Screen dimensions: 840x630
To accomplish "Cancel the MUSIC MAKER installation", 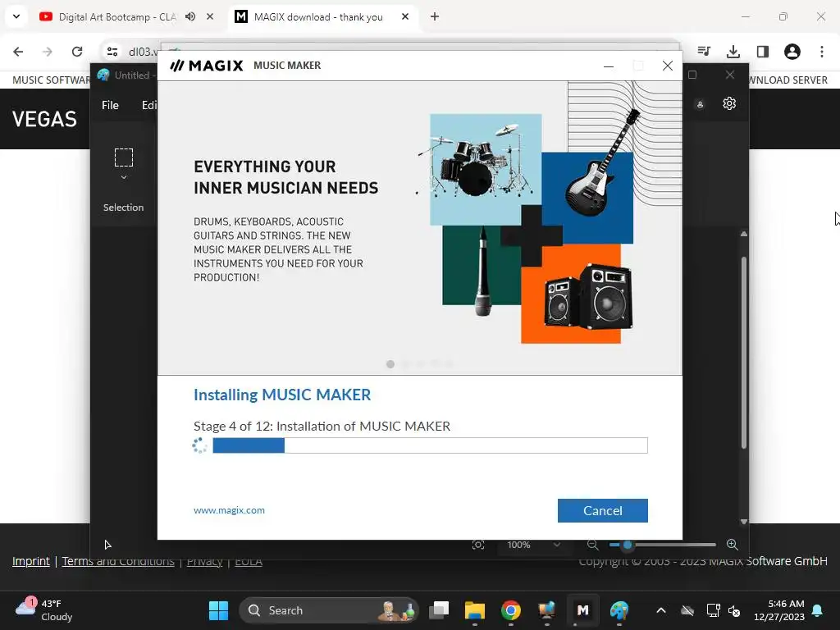I will click(602, 510).
